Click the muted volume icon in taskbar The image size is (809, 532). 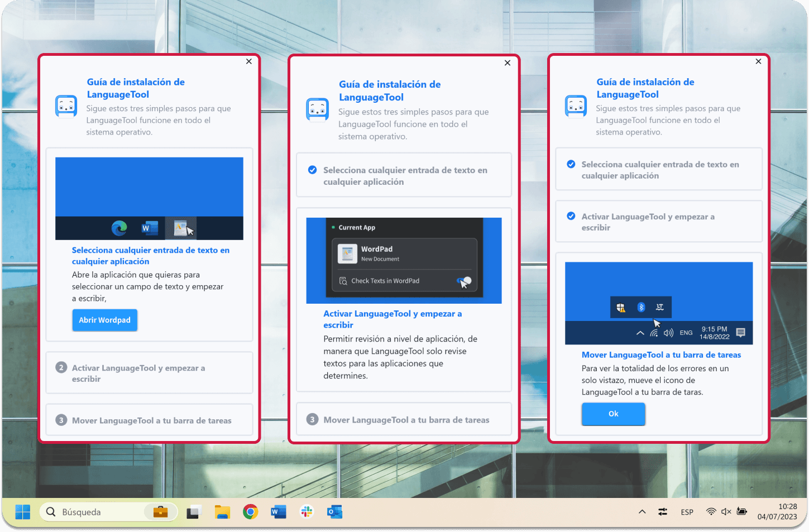coord(726,512)
